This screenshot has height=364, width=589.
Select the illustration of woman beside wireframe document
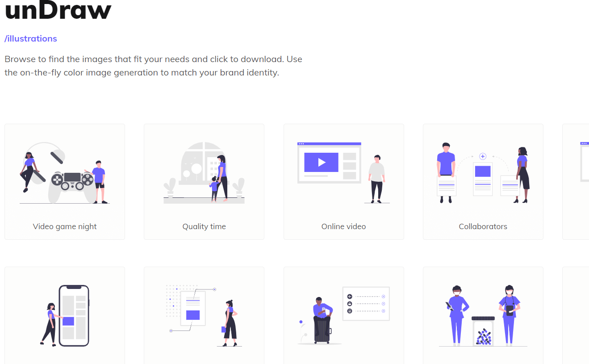pos(204,315)
